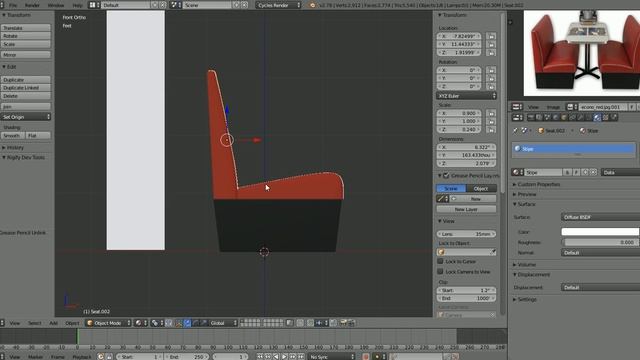This screenshot has height=360, width=640.
Task: Click the white material Color swatch
Action: click(x=600, y=232)
